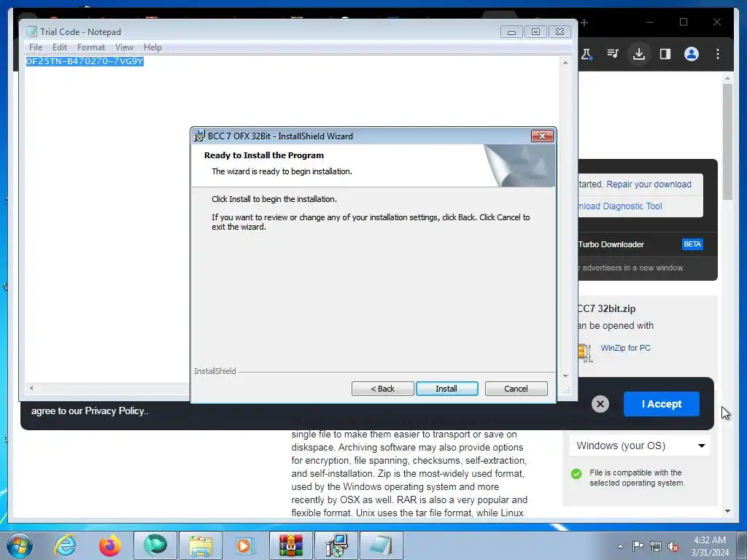The width and height of the screenshot is (747, 560).
Task: Dismiss the privacy banner with the X icon
Action: (x=600, y=404)
